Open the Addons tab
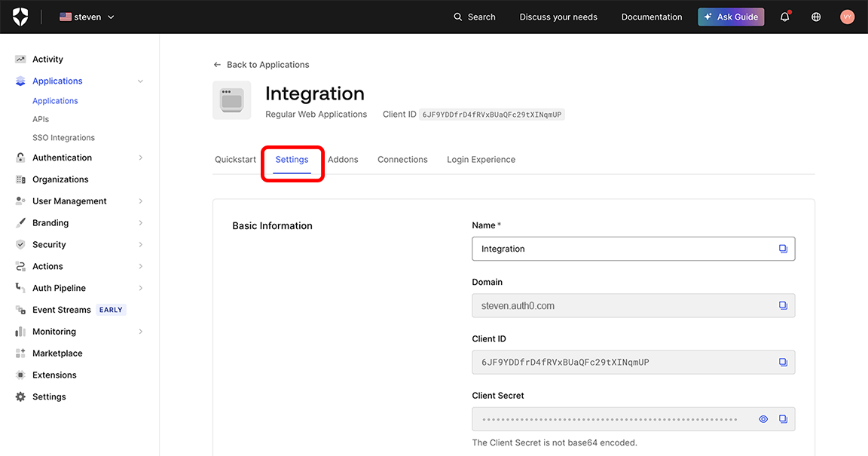Screen dimensions: 868x456 (343, 159)
